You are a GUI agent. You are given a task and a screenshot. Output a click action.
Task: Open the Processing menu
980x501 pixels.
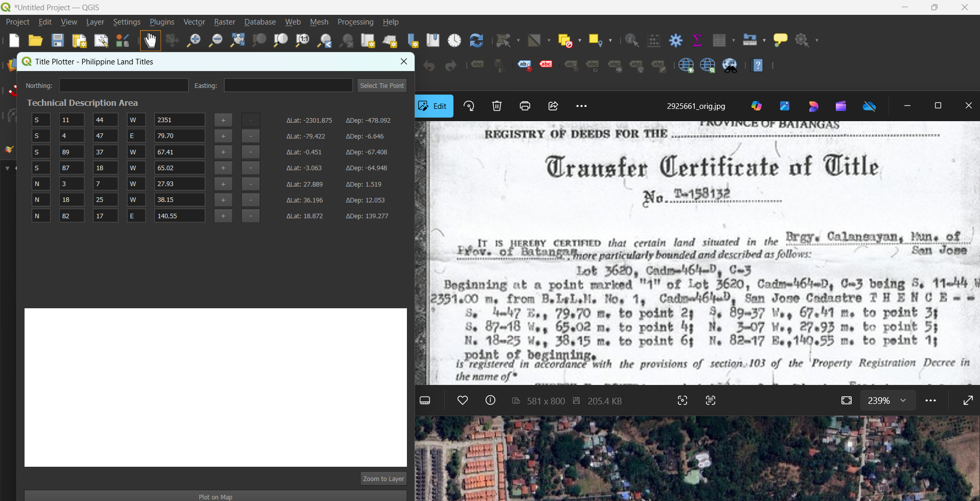coord(355,22)
